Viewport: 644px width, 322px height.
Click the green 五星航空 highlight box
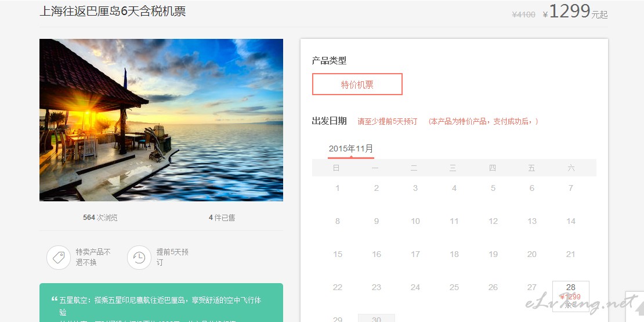pos(161,303)
